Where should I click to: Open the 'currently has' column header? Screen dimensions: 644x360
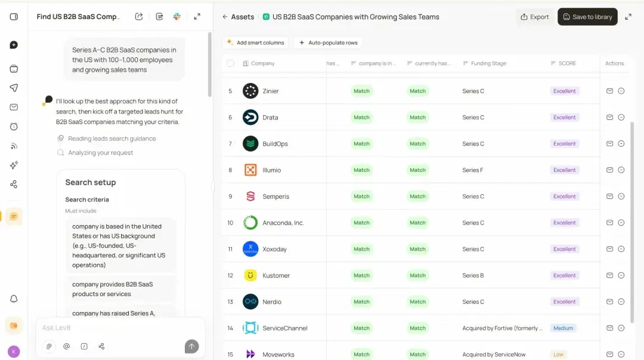tap(429, 63)
